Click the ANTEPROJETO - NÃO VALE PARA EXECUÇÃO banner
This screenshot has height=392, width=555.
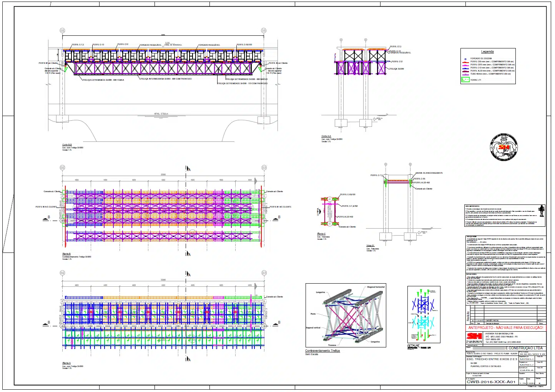click(506, 328)
